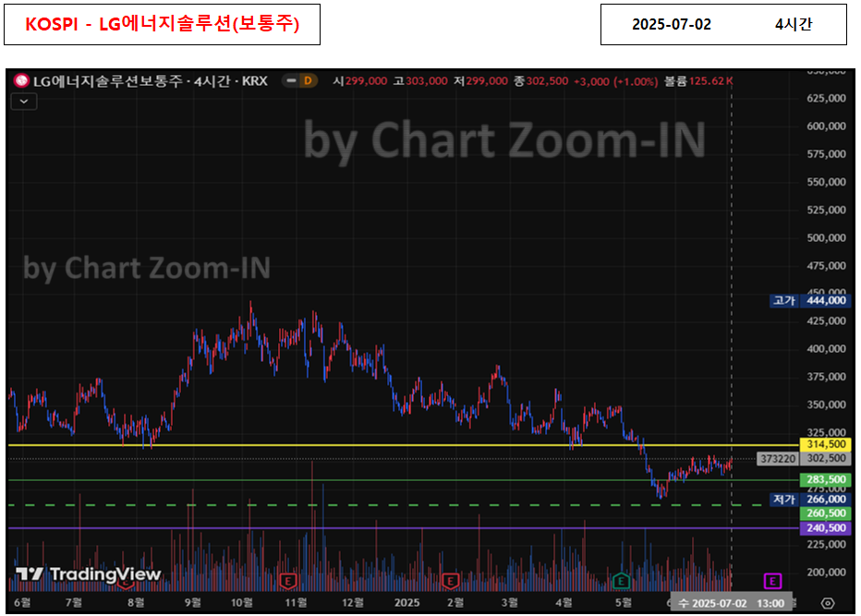
Task: Click the 4시간 interval text in header box
Action: 794,24
